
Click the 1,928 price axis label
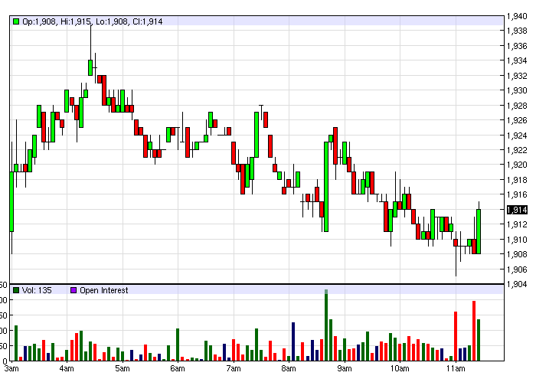point(517,106)
